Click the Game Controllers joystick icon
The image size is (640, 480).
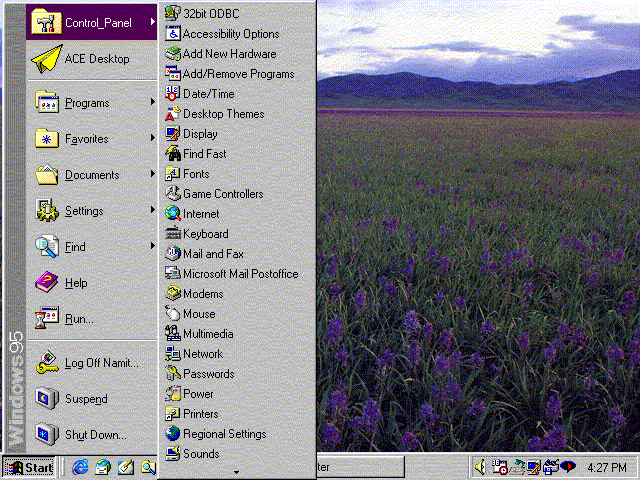[173, 193]
